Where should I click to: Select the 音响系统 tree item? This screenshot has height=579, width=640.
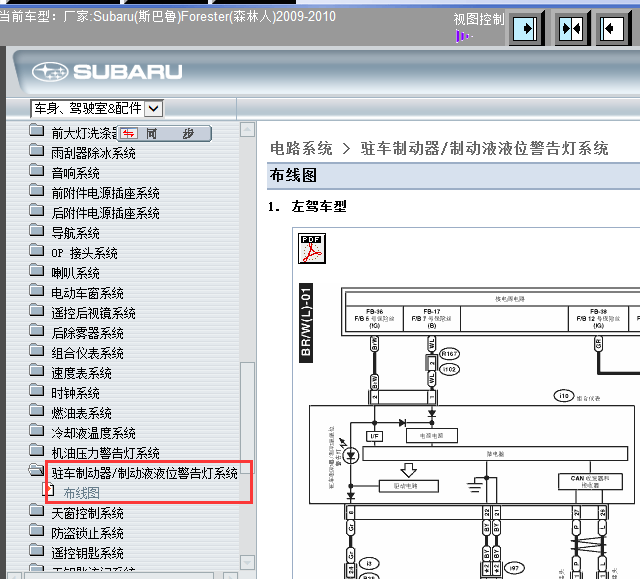pyautogui.click(x=75, y=173)
